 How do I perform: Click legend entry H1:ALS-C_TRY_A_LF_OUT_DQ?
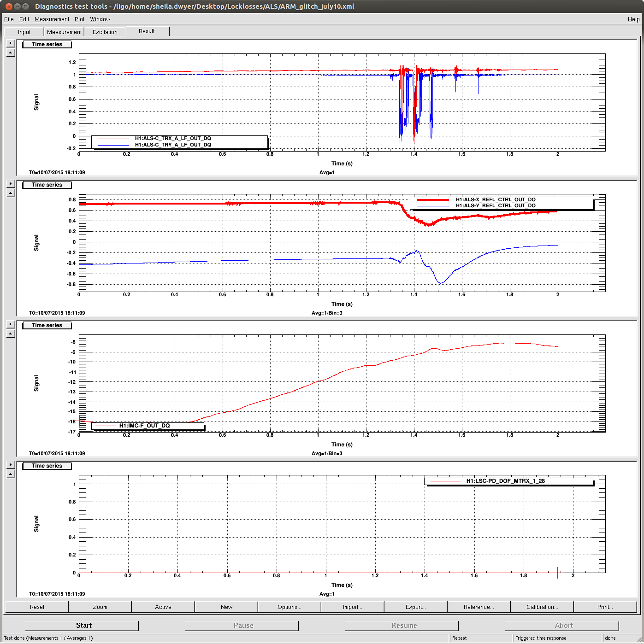pyautogui.click(x=173, y=145)
